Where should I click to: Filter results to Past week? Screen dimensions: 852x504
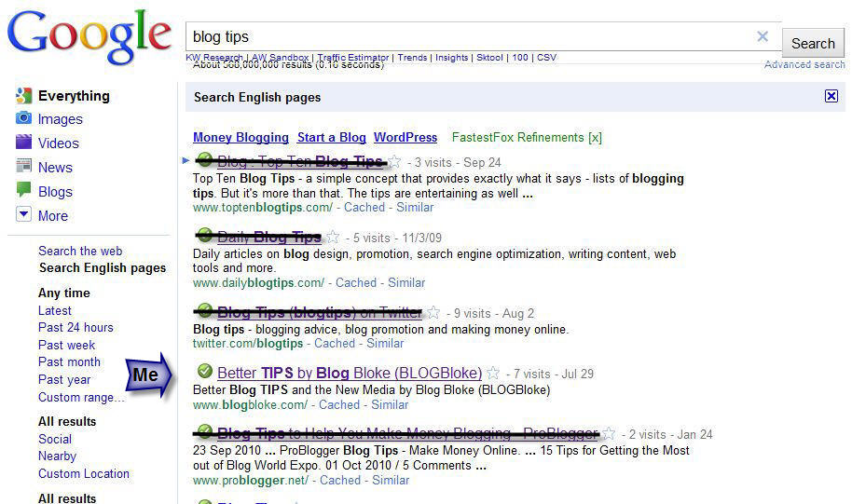(67, 345)
